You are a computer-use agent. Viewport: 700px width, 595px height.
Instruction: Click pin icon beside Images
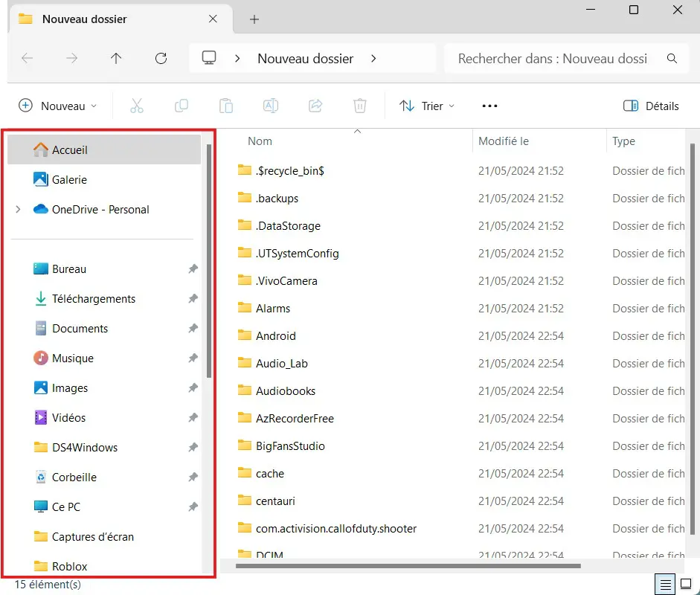(x=193, y=388)
